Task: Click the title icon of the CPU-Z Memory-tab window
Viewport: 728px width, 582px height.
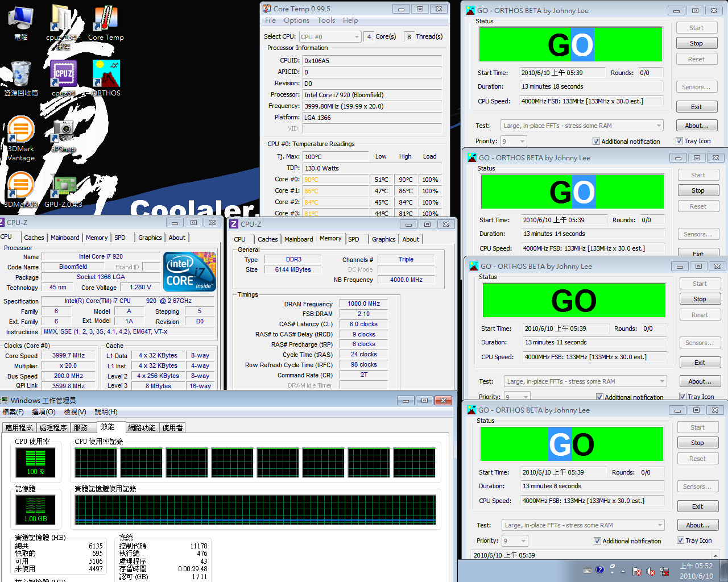Action: point(234,224)
